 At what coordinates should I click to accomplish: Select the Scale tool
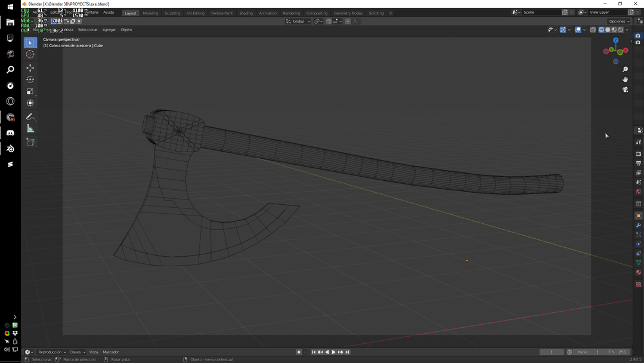pyautogui.click(x=30, y=91)
